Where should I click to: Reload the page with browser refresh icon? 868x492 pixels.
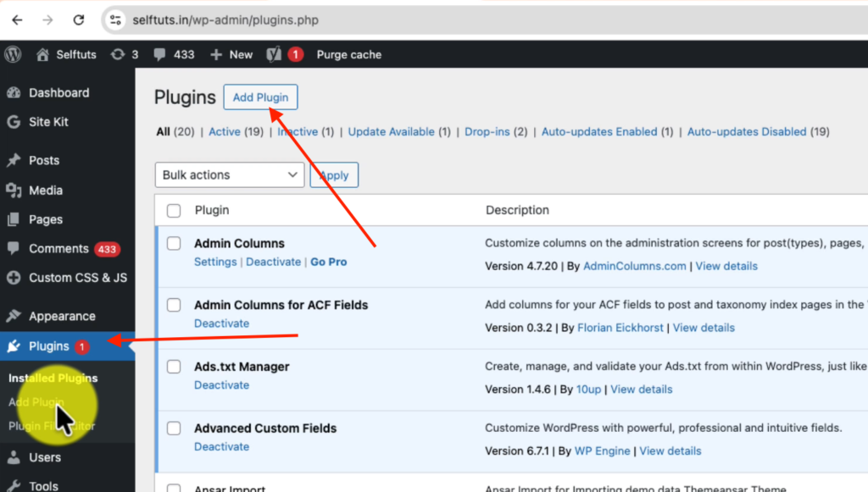(x=79, y=19)
